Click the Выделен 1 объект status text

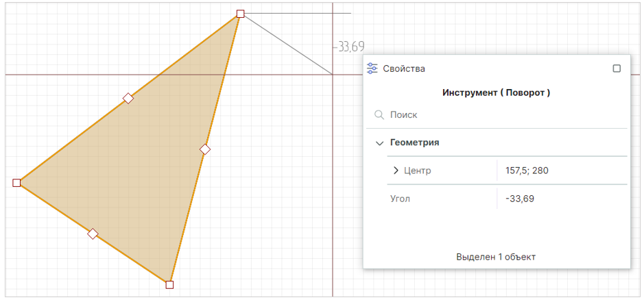(x=496, y=257)
